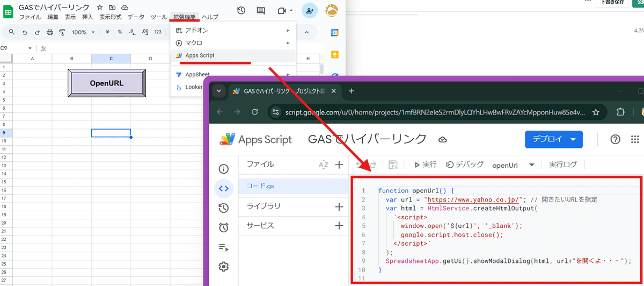The height and width of the screenshot is (286, 644).
Task: Open the 挿入 menu in Sheets
Action: tap(87, 17)
